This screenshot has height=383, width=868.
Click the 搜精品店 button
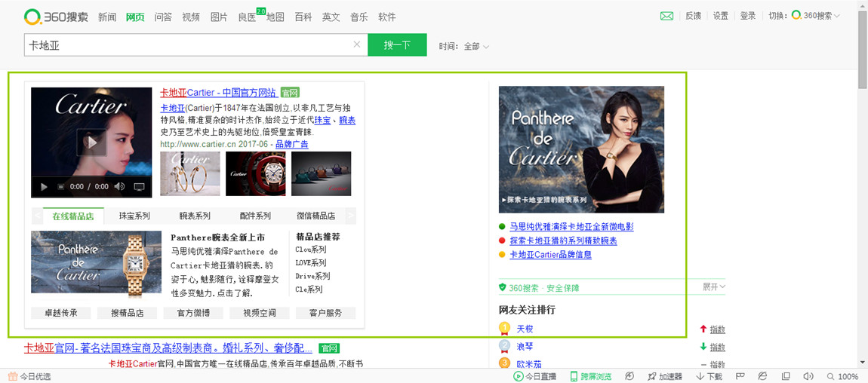coord(128,313)
